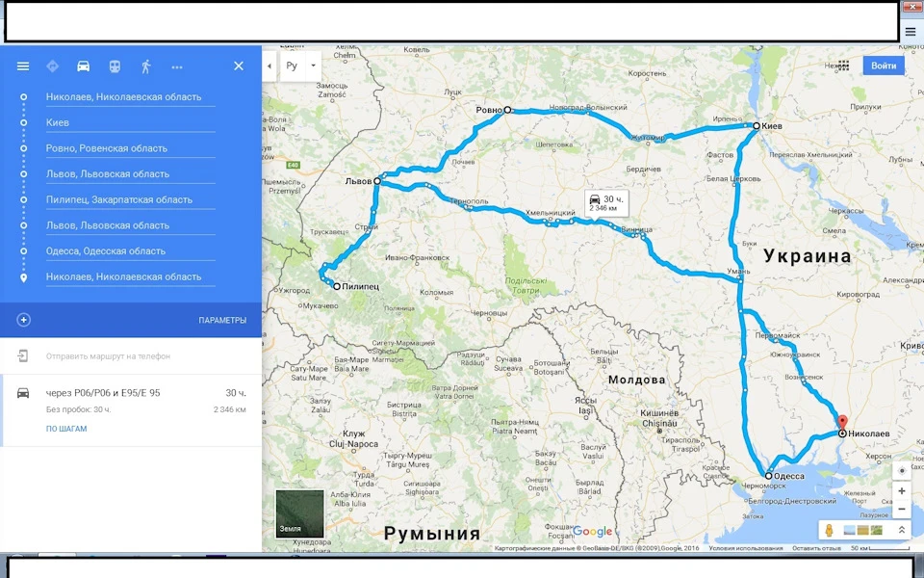Click the Одесса waypoint marker on map
Screen dimensions: 924x578
pos(768,475)
